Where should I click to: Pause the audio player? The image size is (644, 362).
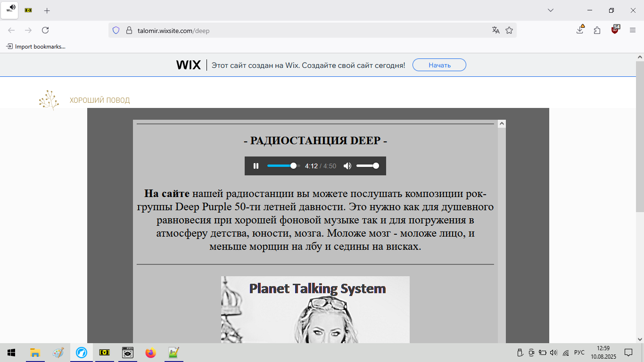coord(256,166)
